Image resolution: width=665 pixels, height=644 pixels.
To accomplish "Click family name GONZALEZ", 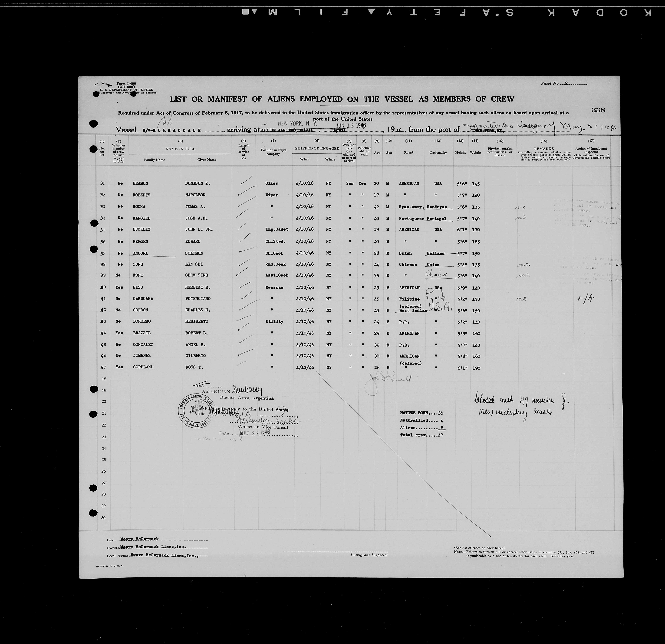I will pos(142,345).
